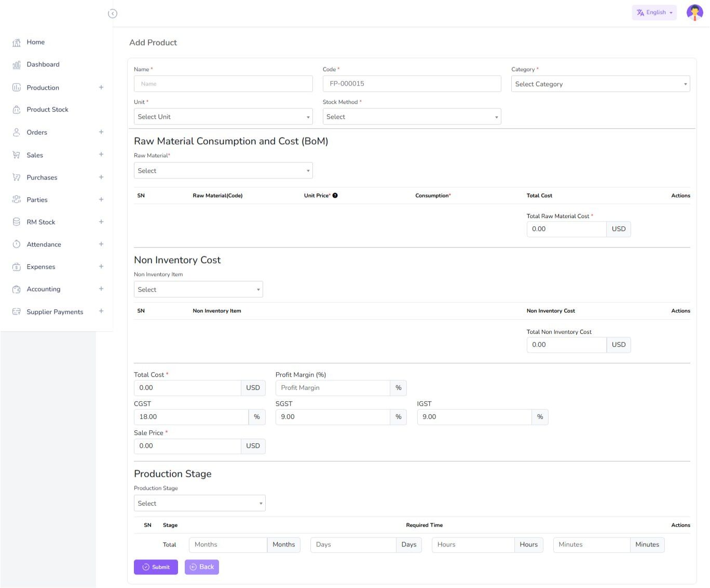Image resolution: width=710 pixels, height=588 pixels.
Task: Open Expenses in the sidebar
Action: point(41,267)
